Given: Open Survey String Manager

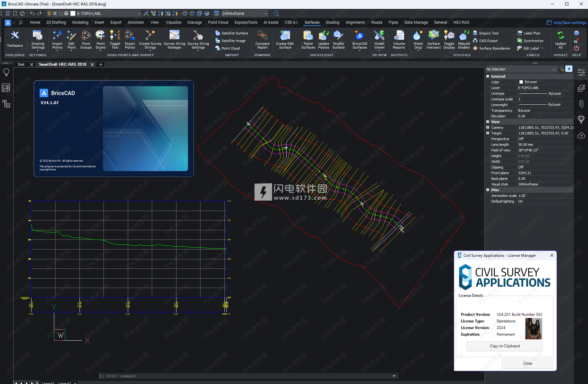Looking at the screenshot, I should (x=174, y=40).
